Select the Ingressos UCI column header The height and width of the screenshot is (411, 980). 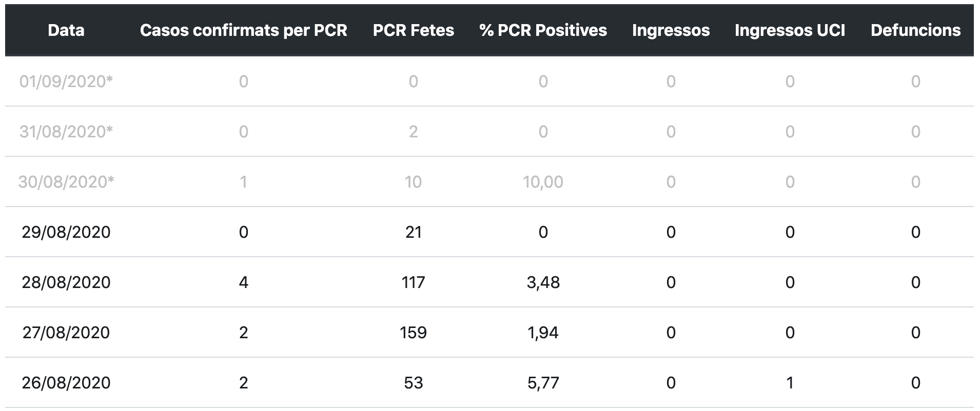[790, 30]
